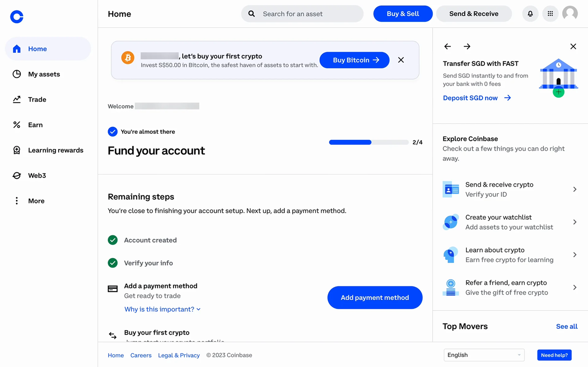588x367 pixels.
Task: Open Create your watchlist chevron
Action: [x=574, y=222]
